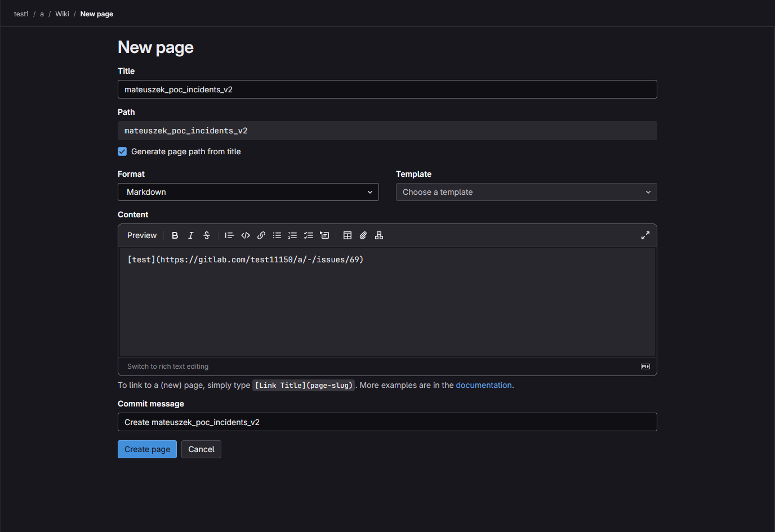This screenshot has width=775, height=532.
Task: Enter full screen editor mode
Action: (x=645, y=235)
